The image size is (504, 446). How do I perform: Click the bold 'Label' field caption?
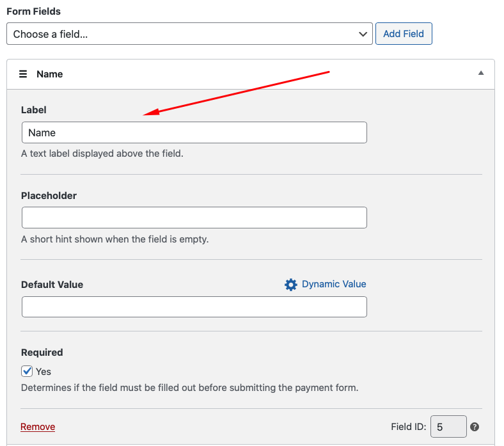[x=34, y=110]
